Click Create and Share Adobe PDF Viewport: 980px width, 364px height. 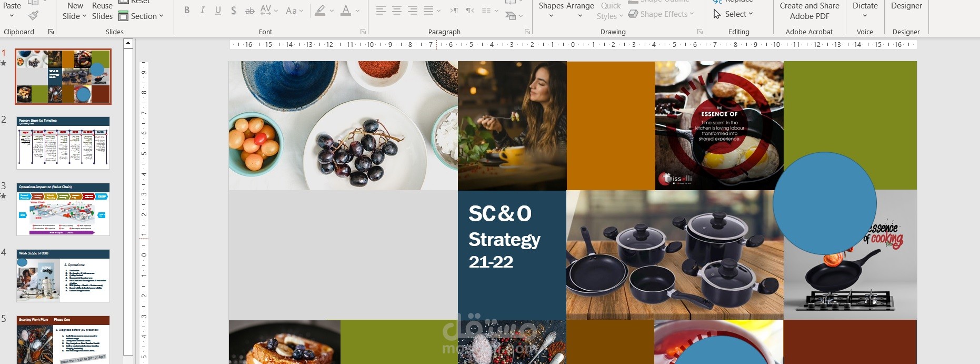809,11
